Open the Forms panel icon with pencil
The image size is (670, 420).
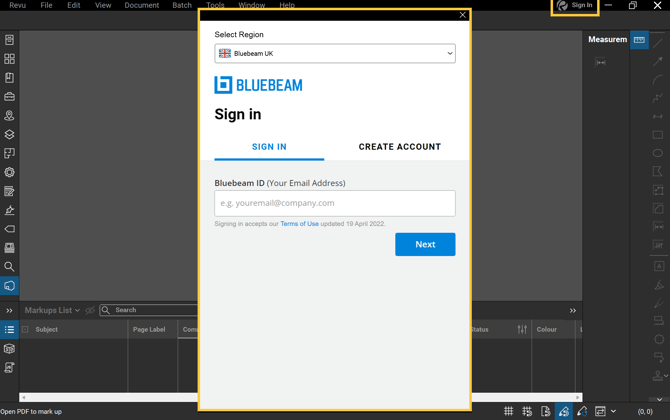click(x=9, y=191)
